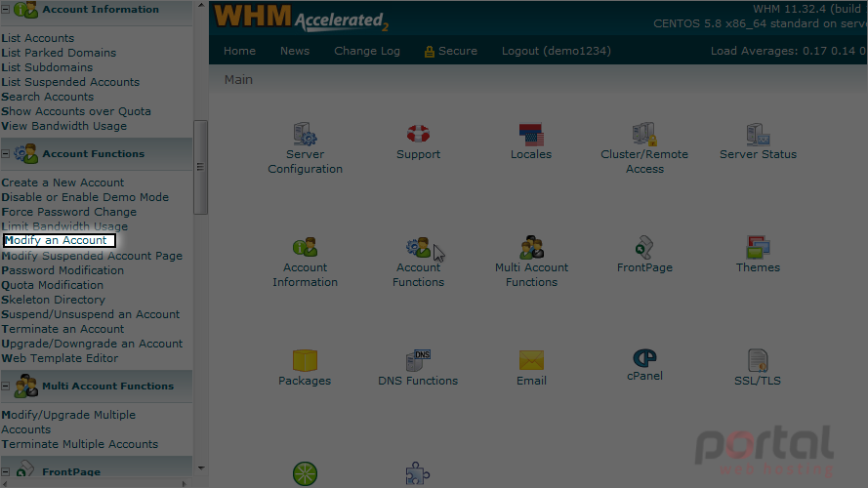The width and height of the screenshot is (868, 488).
Task: Open Terminate Multiple Accounts
Action: [x=80, y=444]
